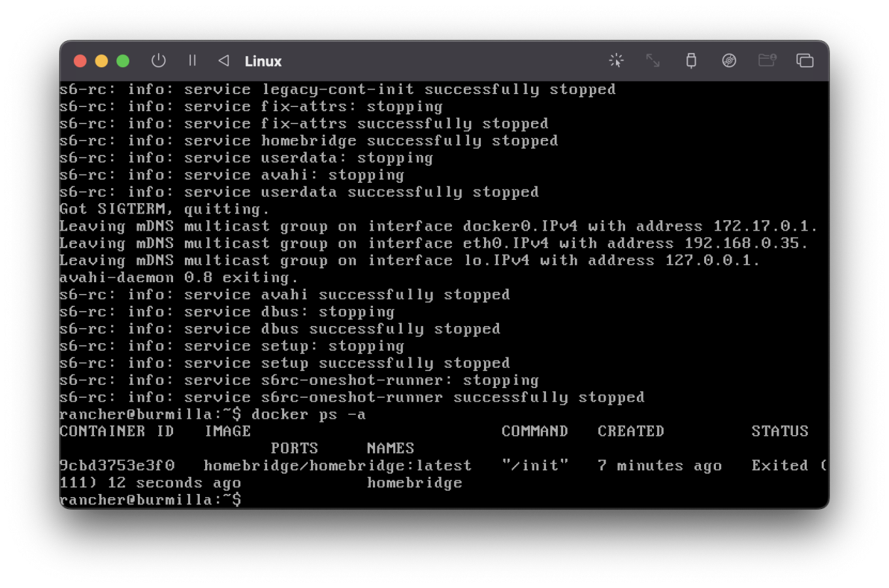Restart the VM using the triangle icon
The image size is (889, 588).
(x=223, y=61)
